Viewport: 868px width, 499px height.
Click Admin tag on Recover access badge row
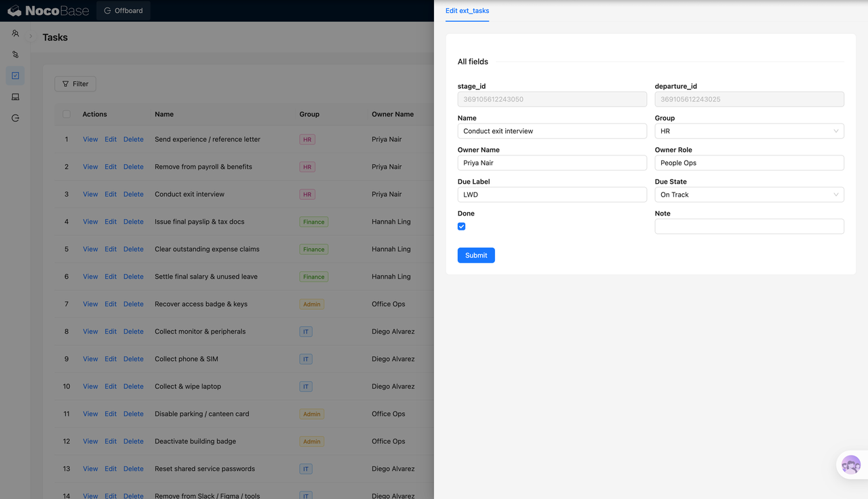(x=312, y=304)
